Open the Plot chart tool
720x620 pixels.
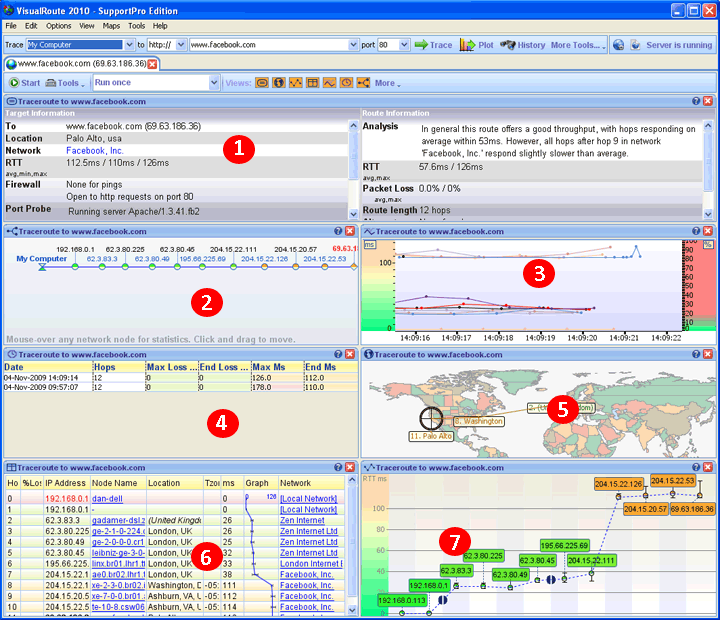[x=476, y=45]
